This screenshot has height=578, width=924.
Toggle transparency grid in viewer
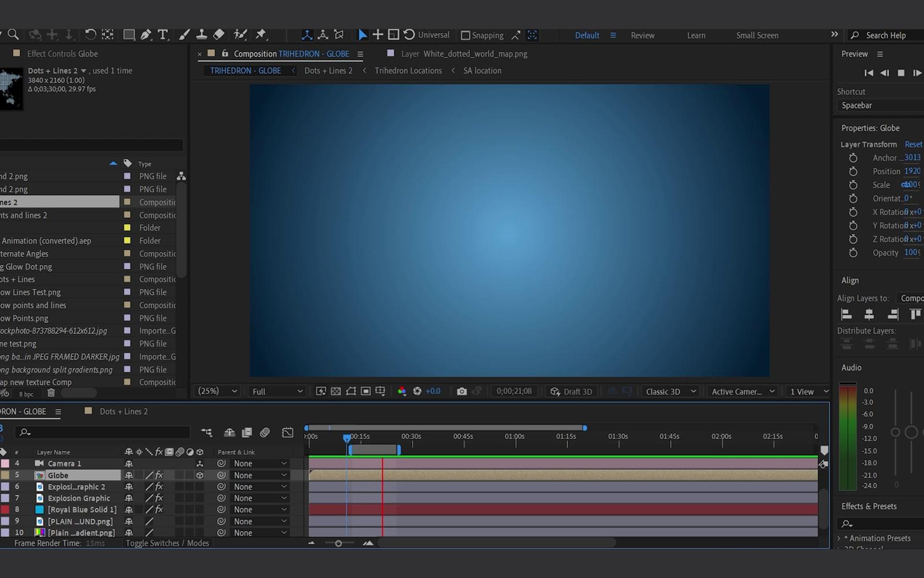pyautogui.click(x=336, y=391)
